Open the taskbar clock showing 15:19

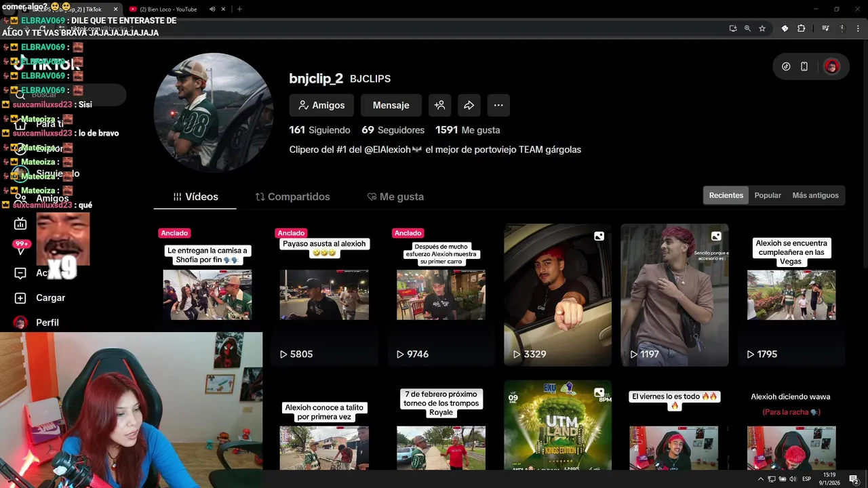(x=829, y=479)
